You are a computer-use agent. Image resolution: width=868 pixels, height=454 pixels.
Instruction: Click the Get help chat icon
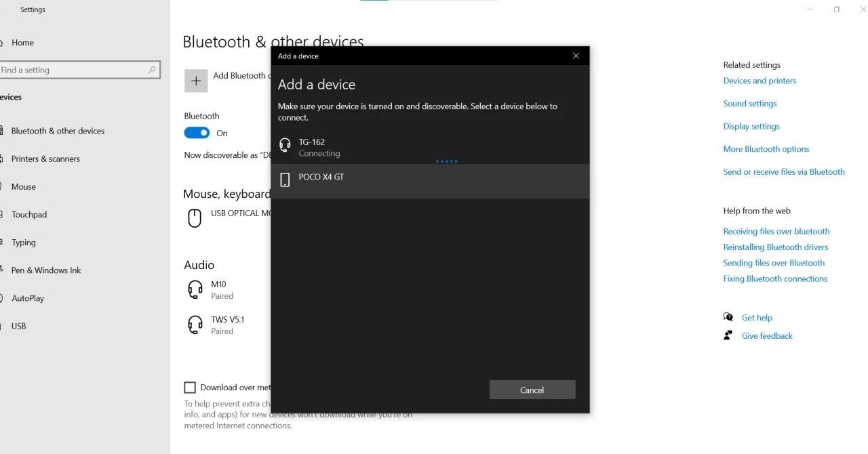[728, 317]
